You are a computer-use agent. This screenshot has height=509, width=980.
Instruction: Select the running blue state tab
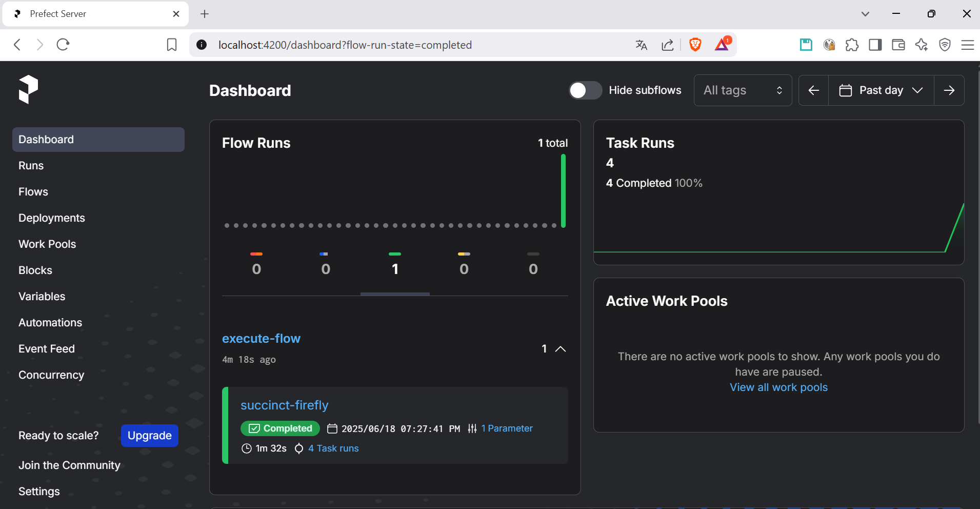click(x=326, y=264)
